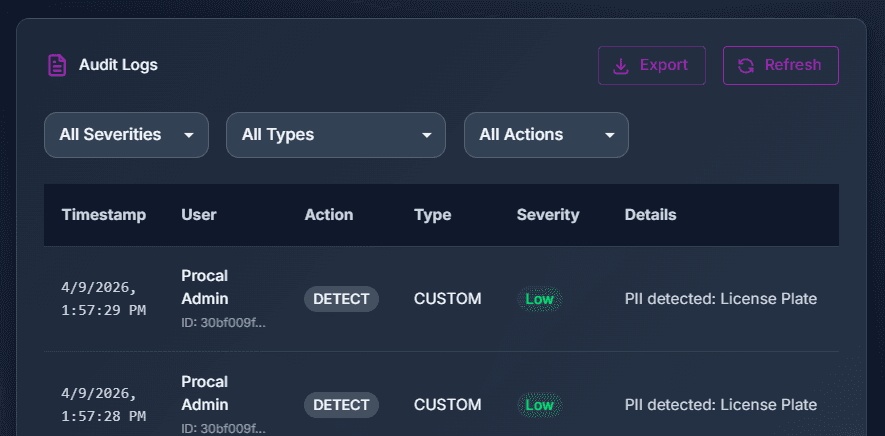Click the circular arrows Refresh icon
885x436 pixels.
pyautogui.click(x=746, y=66)
